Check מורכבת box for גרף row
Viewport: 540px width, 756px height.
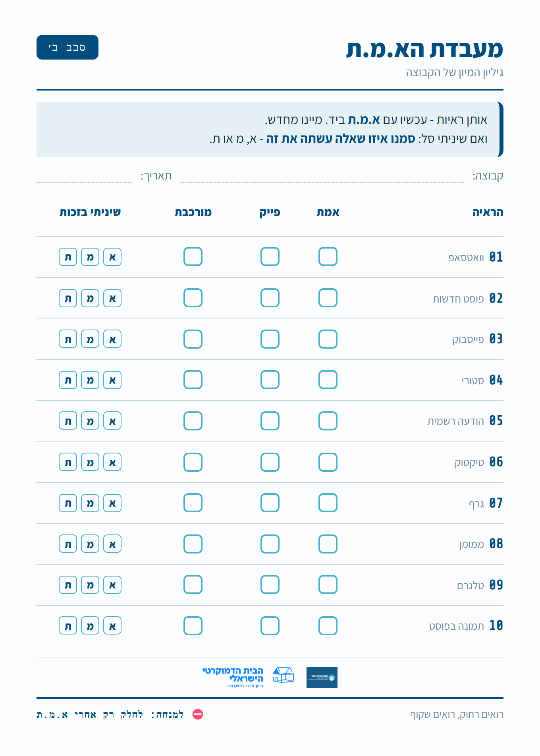(x=193, y=503)
